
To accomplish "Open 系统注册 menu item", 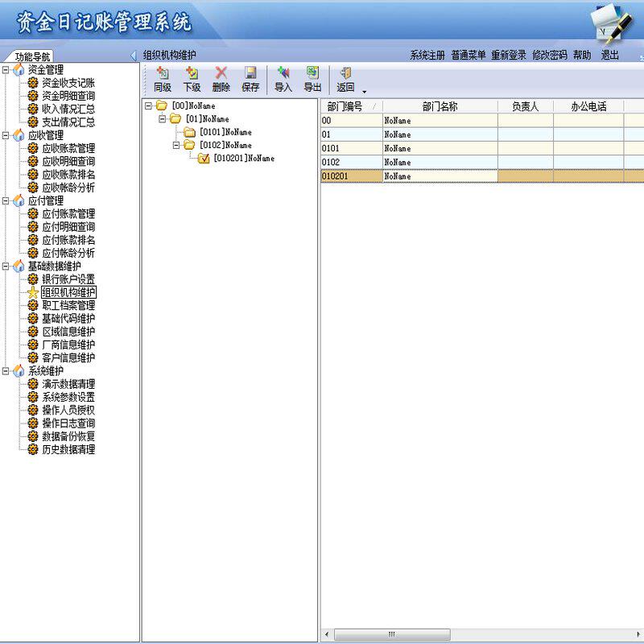I will (x=427, y=55).
